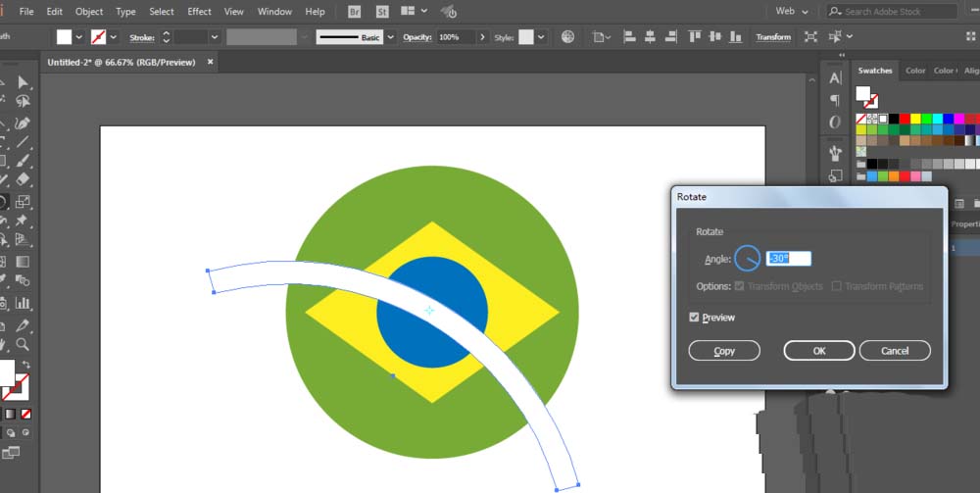Open the Character panel icon
This screenshot has height=493, width=980.
tap(835, 78)
